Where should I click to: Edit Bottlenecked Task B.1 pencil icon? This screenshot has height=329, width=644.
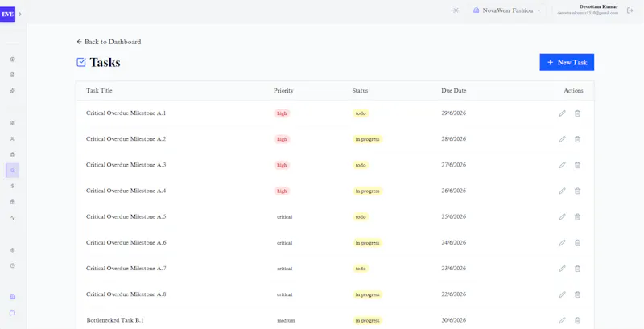click(562, 320)
